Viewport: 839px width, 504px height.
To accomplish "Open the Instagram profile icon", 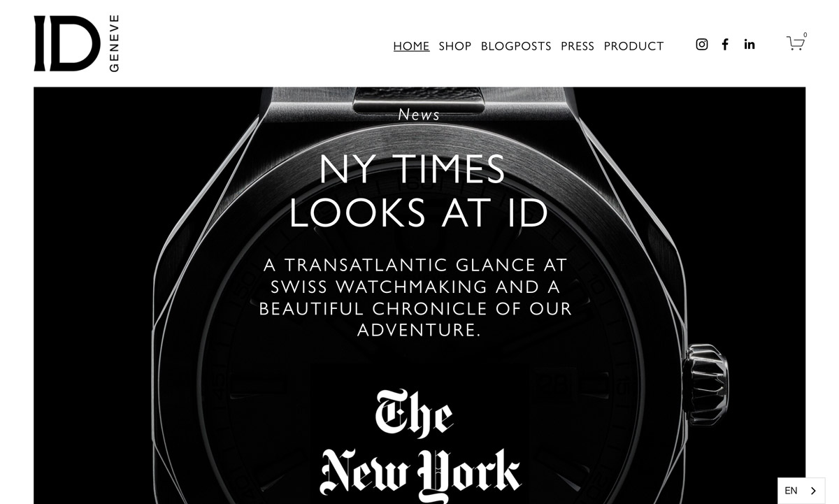I will [x=702, y=44].
